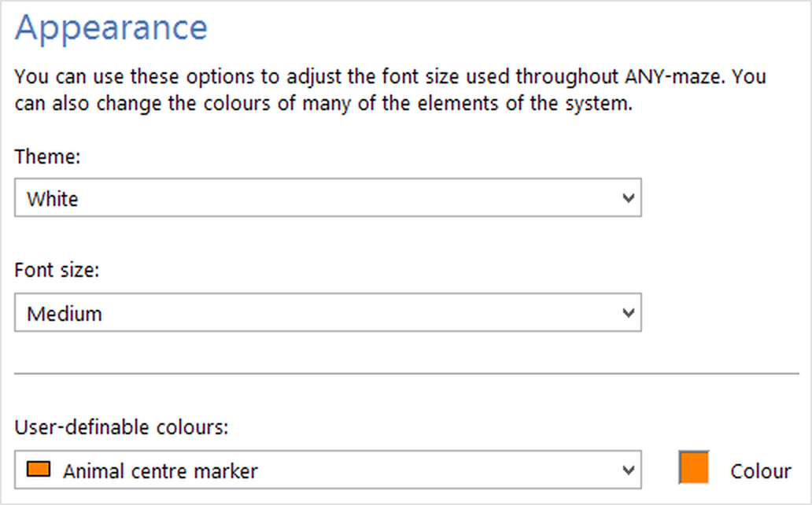Click the small orange icon in colours dropdown
This screenshot has height=505, width=812.
39,470
